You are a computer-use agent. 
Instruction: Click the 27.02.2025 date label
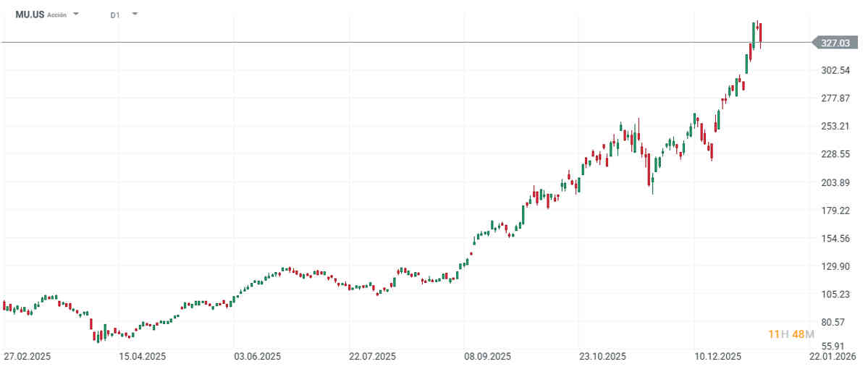[28, 356]
